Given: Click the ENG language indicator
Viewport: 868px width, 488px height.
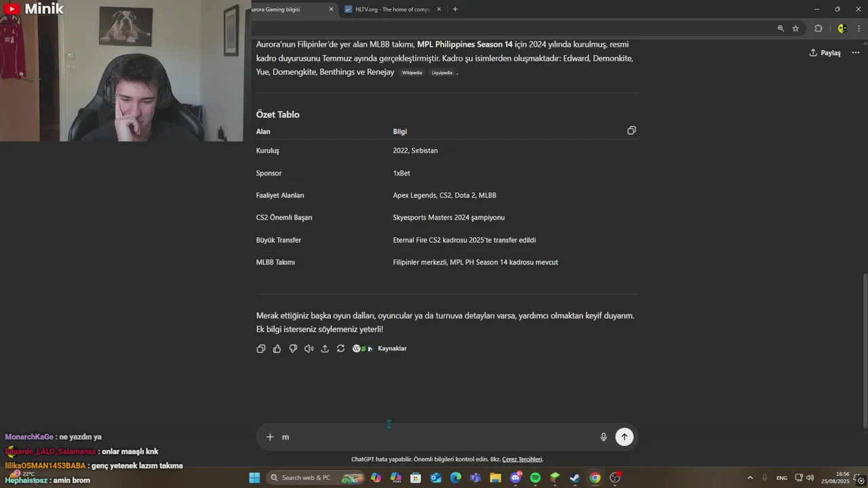Looking at the screenshot, I should click(x=782, y=478).
